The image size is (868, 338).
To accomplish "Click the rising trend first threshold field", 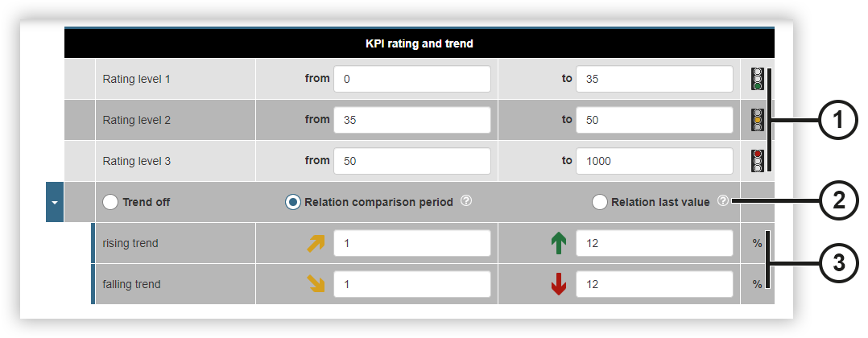I will 412,243.
